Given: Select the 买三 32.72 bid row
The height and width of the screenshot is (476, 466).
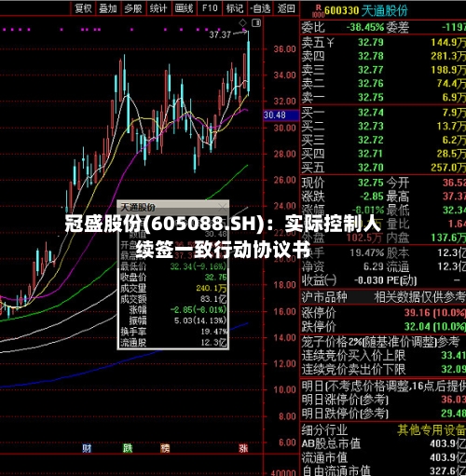Looking at the screenshot, I should 383,140.
